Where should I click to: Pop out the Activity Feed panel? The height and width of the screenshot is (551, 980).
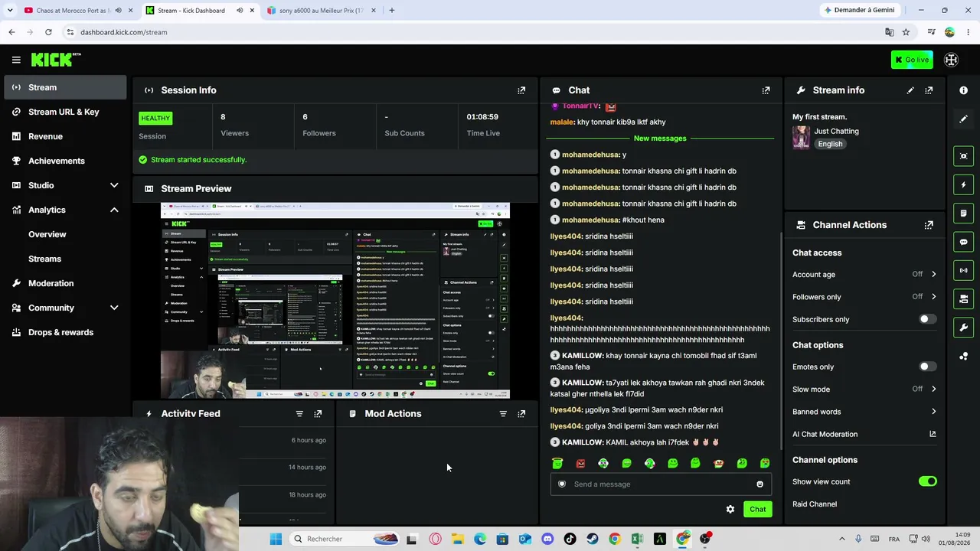point(318,414)
